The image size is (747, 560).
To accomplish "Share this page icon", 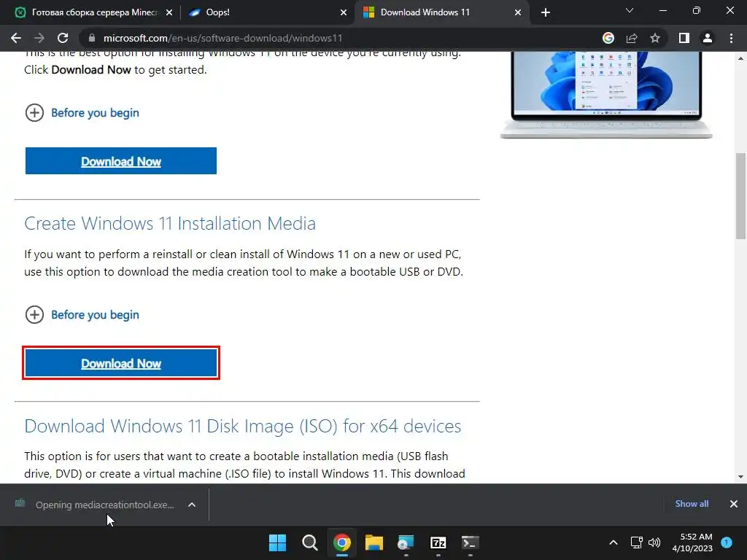I will point(632,38).
